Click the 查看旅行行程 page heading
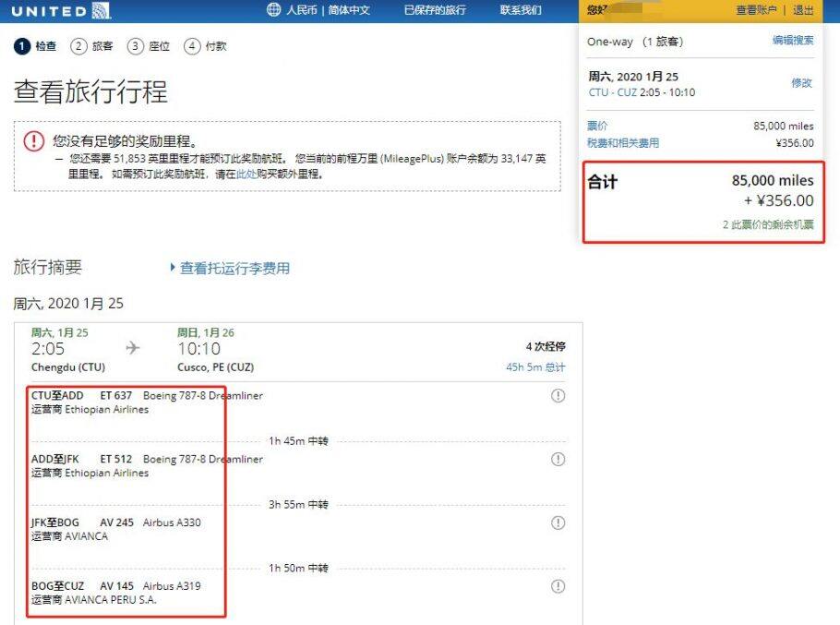840x625 pixels. [x=90, y=91]
